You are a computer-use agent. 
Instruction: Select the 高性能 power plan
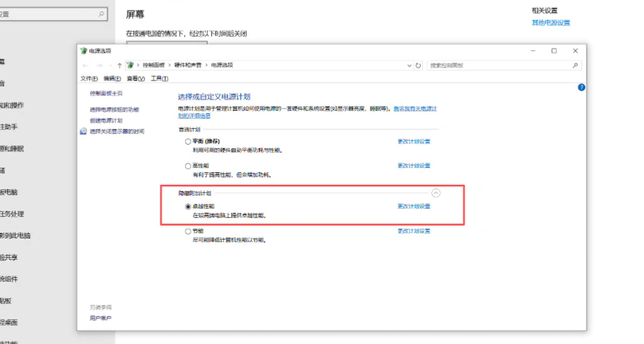point(188,166)
